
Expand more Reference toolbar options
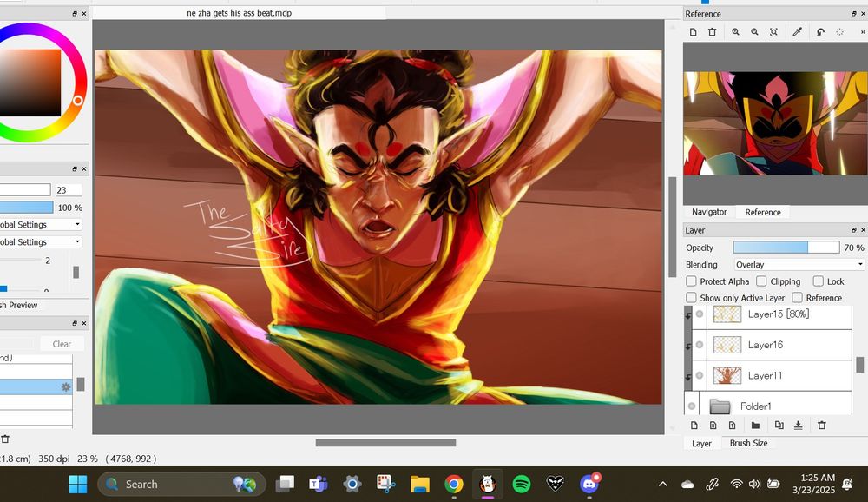(863, 32)
